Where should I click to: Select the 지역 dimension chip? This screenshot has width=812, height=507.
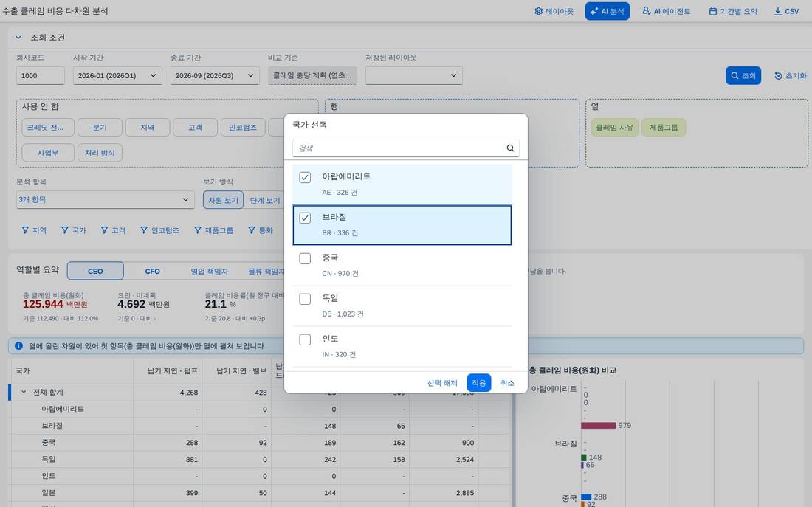pyautogui.click(x=148, y=128)
